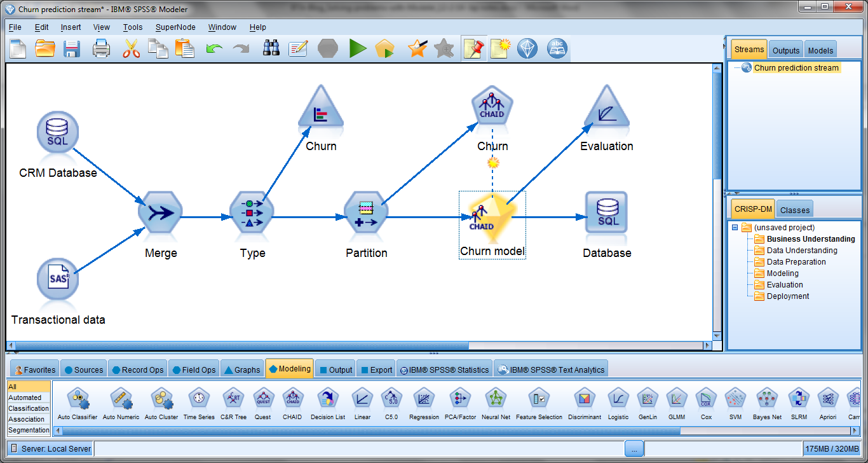Click the grey Stop execution icon
The height and width of the screenshot is (463, 868).
tap(328, 48)
